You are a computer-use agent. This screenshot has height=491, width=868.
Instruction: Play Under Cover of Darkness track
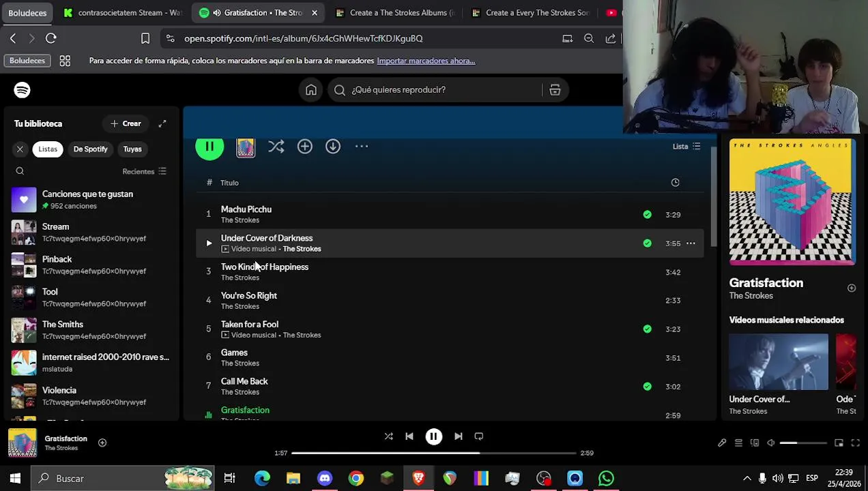209,243
